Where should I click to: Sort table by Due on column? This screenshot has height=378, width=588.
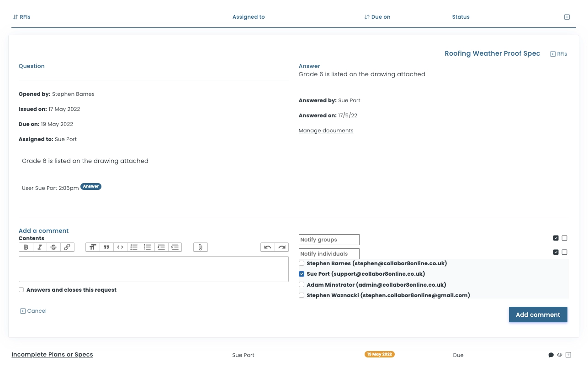(377, 17)
